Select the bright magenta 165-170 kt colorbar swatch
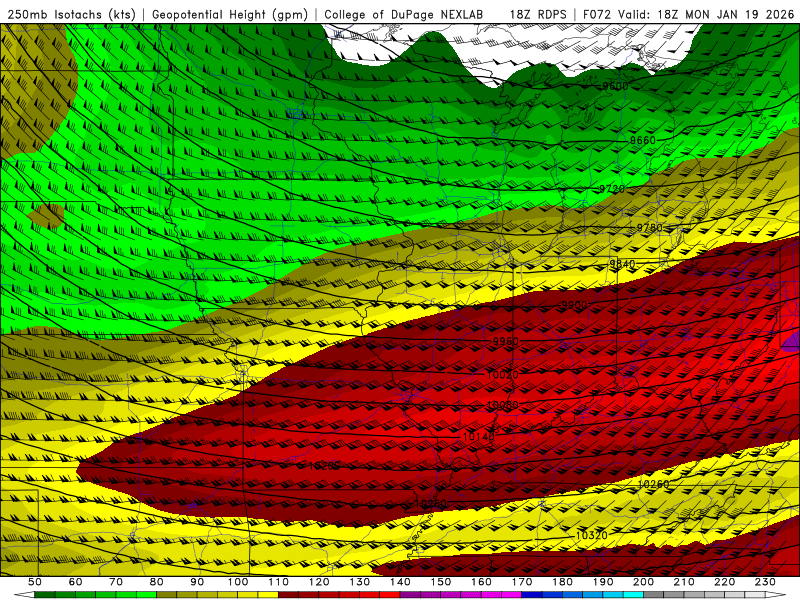 pyautogui.click(x=512, y=595)
